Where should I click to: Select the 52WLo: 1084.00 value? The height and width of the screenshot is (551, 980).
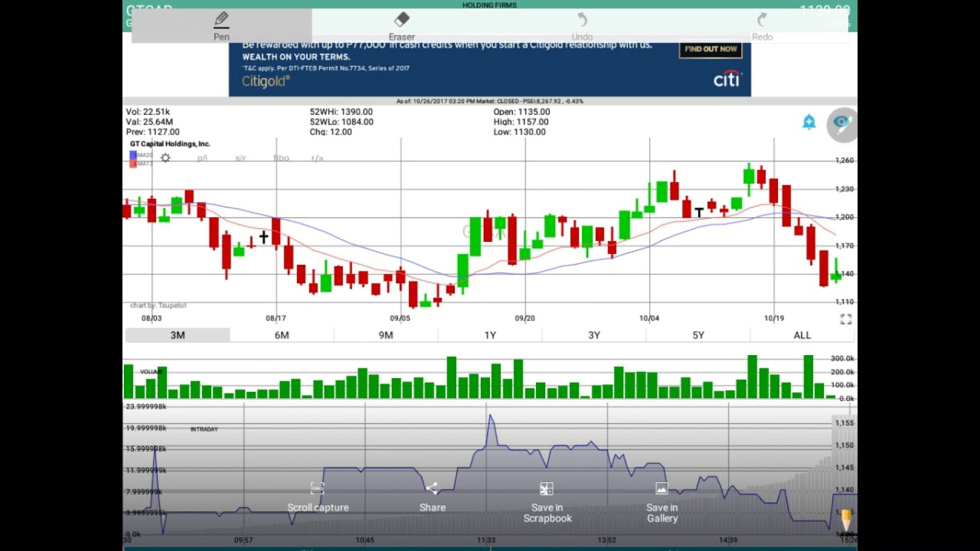(341, 122)
